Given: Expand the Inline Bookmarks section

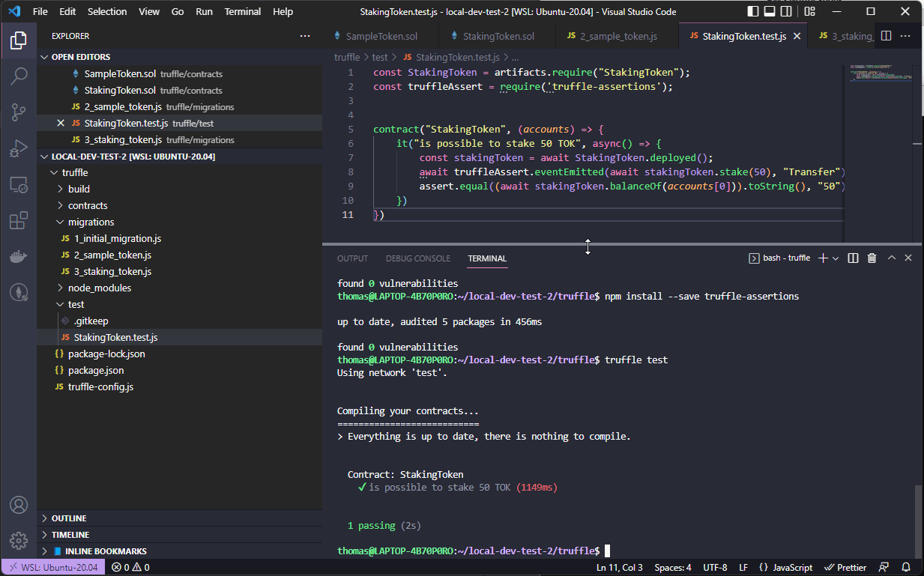Looking at the screenshot, I should [180, 551].
